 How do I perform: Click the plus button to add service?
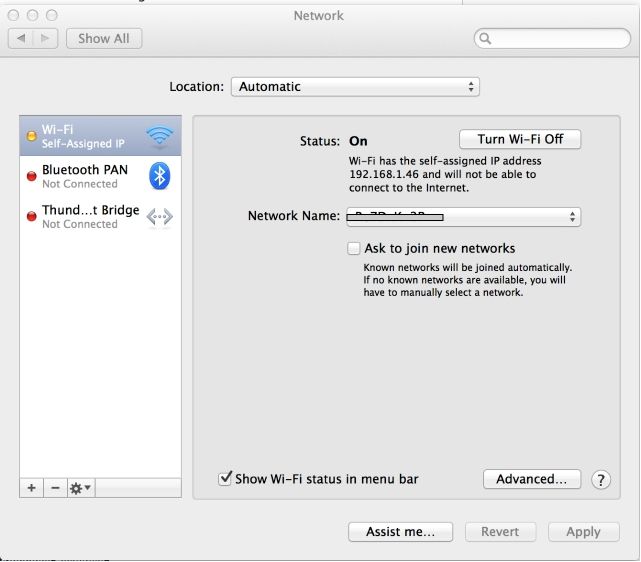click(31, 488)
